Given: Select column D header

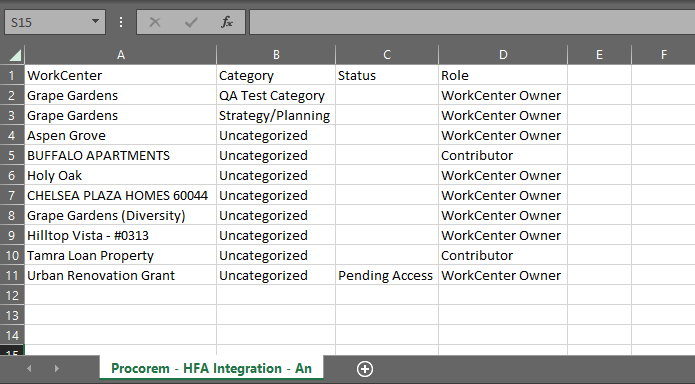Looking at the screenshot, I should click(x=503, y=55).
